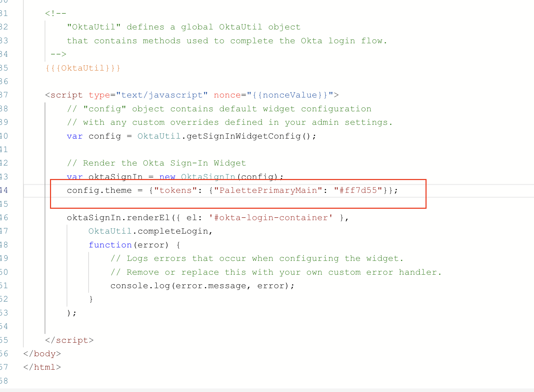The image size is (534, 392).
Task: Click the closing </html> tag
Action: pos(42,367)
